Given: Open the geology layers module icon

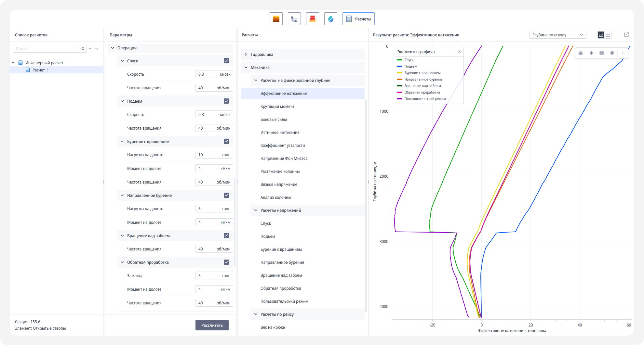Looking at the screenshot, I should (276, 19).
